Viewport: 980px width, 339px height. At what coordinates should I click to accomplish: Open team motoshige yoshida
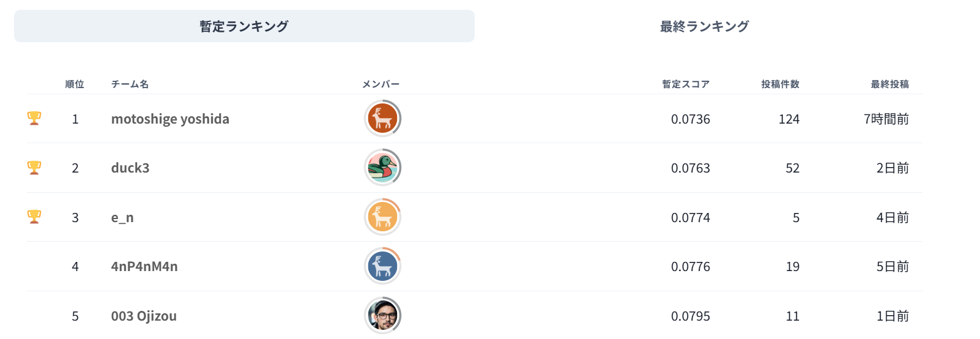tap(170, 119)
